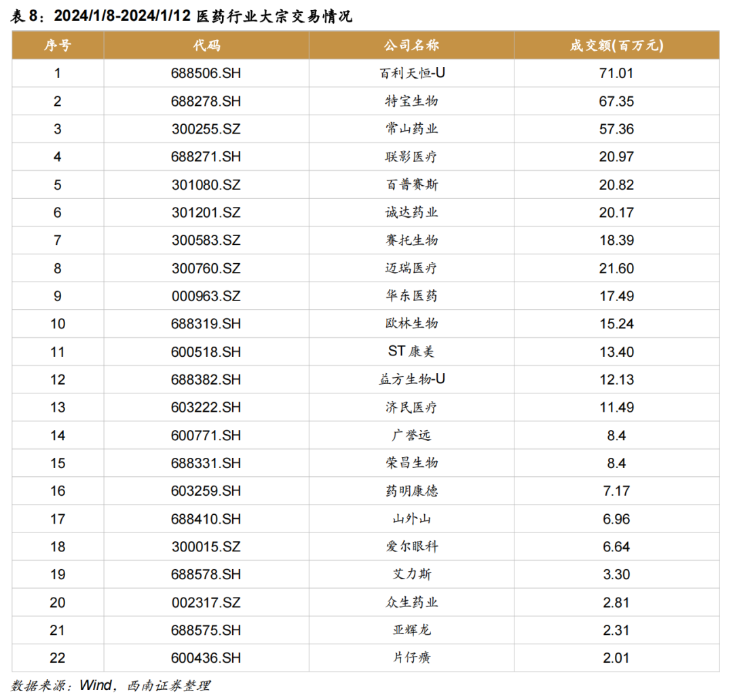Click stock code 002317.SZ

(x=206, y=602)
